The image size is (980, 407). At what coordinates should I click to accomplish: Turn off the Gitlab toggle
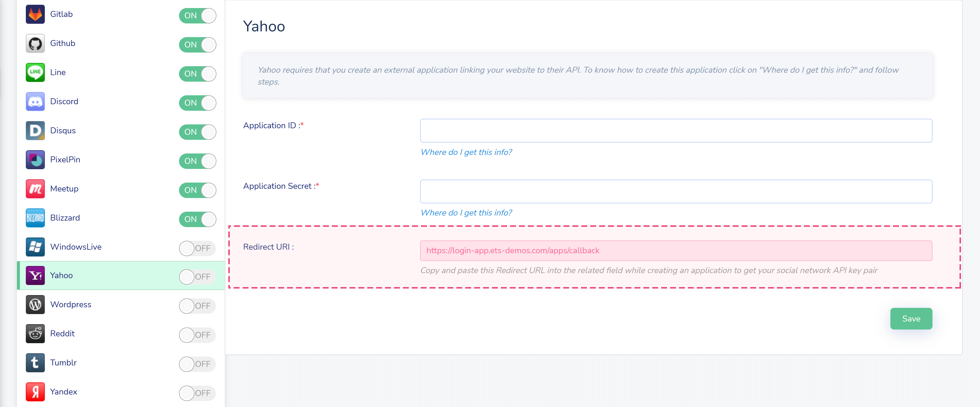(x=197, y=16)
